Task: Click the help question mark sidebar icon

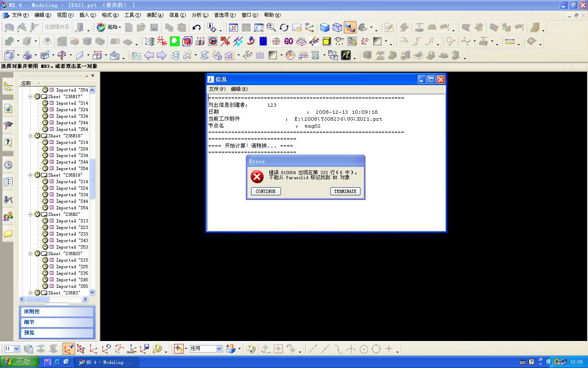Action: pyautogui.click(x=8, y=142)
